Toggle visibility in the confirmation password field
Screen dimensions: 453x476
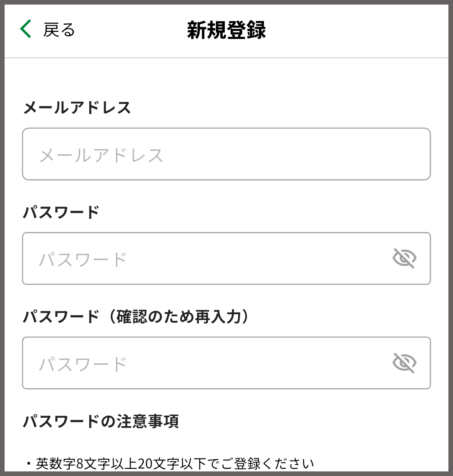tap(404, 363)
